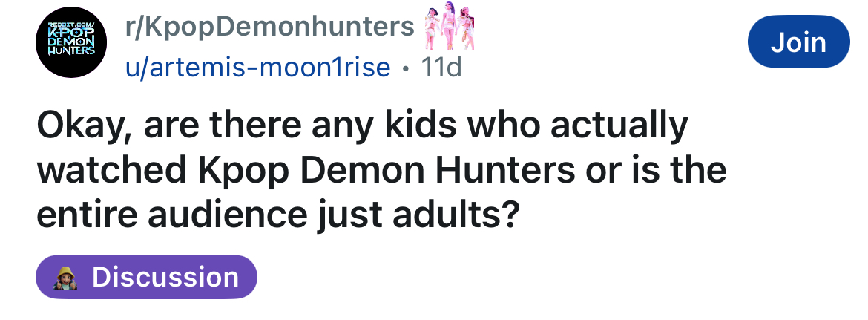Select the rightmost figure in the character artwork

[x=467, y=30]
